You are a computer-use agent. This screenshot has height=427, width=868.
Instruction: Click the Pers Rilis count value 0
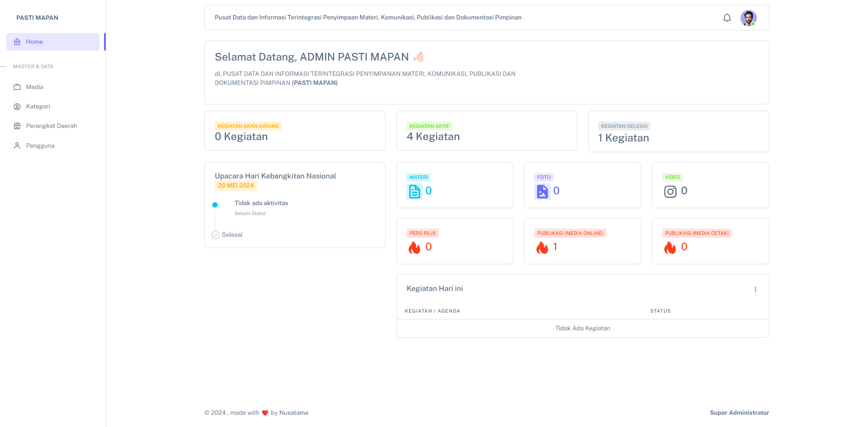[x=429, y=247]
